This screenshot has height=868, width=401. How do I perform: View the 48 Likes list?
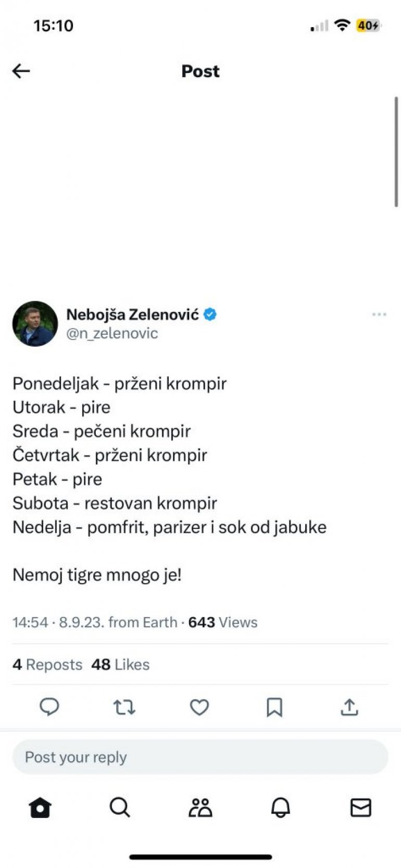(120, 664)
